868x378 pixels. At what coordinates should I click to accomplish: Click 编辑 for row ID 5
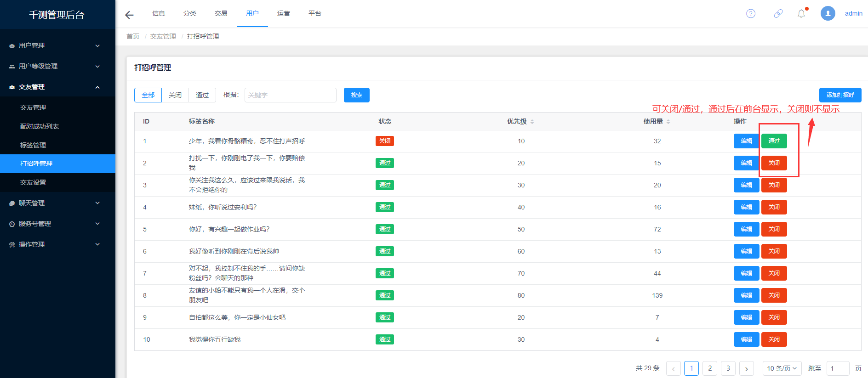point(747,229)
